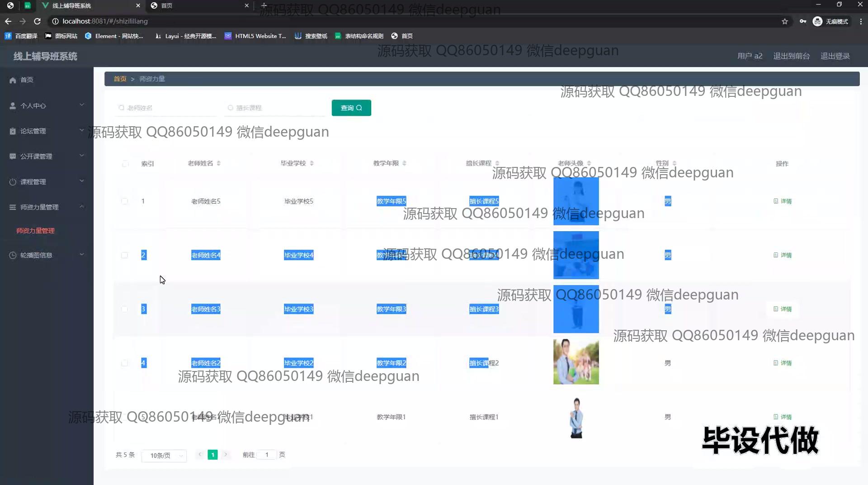Click the browser back arrow icon

point(8,21)
